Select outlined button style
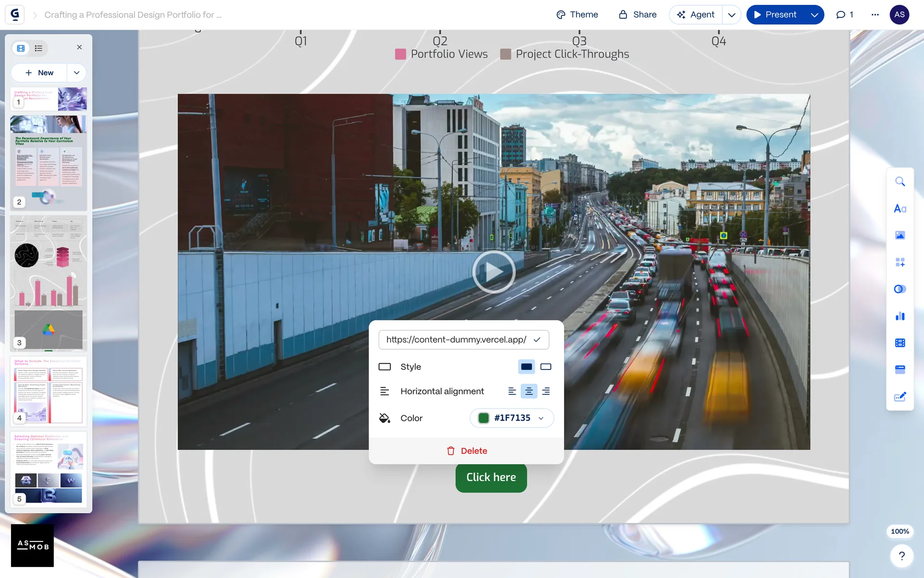Screen dimensions: 924x578 tap(546, 367)
